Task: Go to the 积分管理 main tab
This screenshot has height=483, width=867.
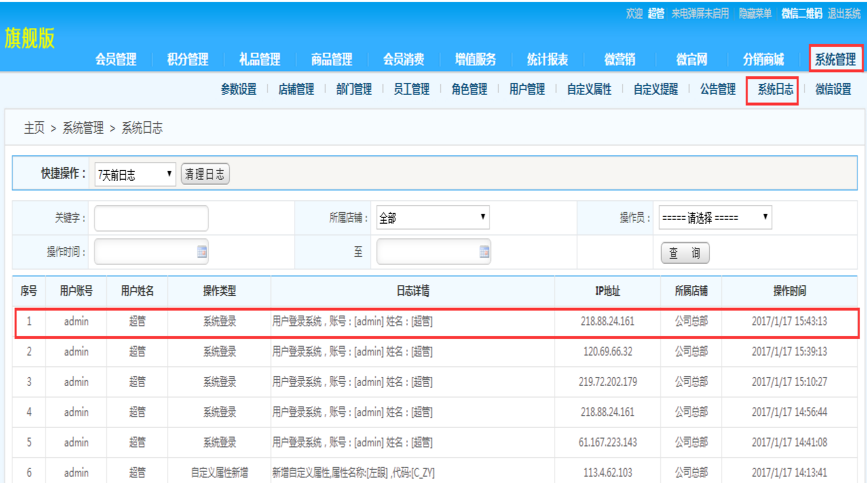Action: [x=188, y=59]
